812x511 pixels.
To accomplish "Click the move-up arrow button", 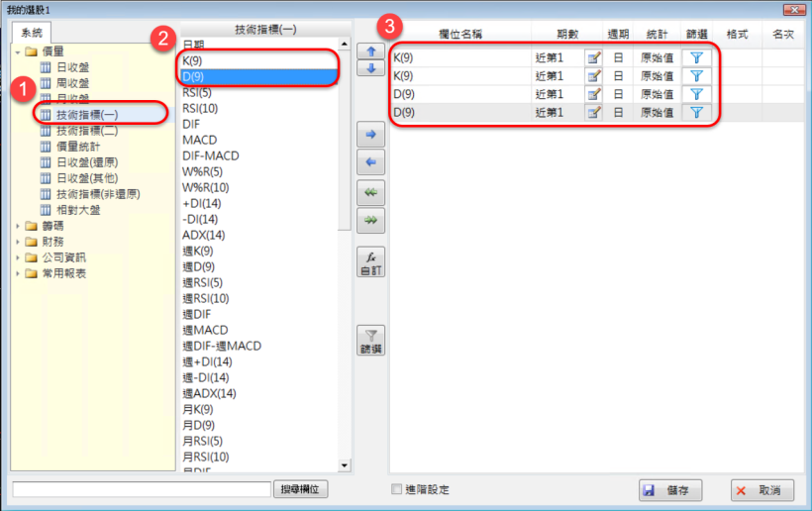I will pyautogui.click(x=370, y=51).
